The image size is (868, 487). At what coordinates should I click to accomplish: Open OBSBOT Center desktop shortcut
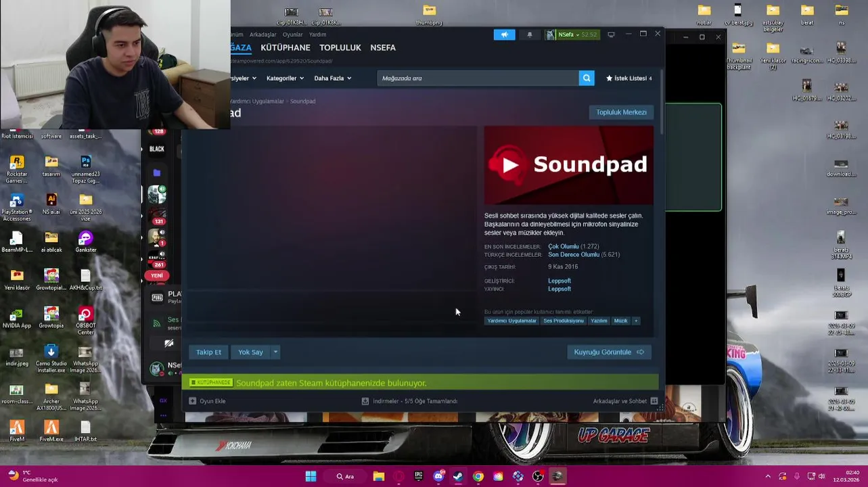[x=86, y=321]
